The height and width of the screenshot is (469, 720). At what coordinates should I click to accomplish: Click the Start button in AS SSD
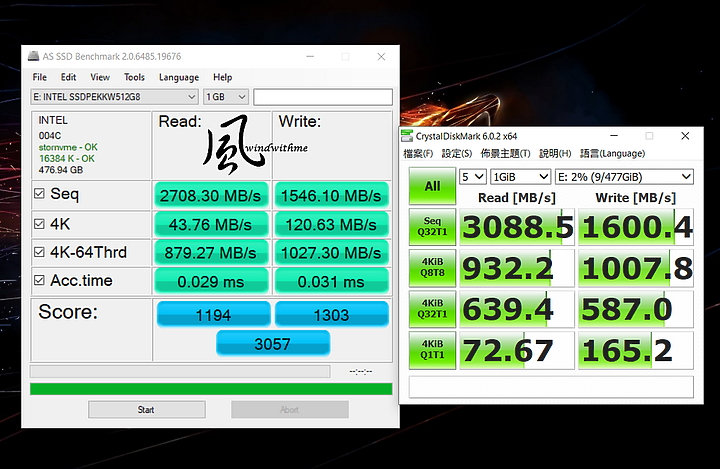point(146,410)
